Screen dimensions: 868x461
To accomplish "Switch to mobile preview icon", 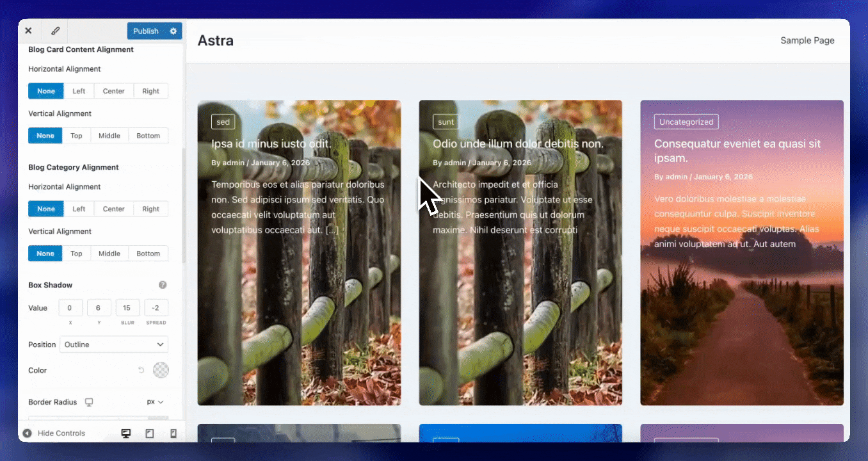I will click(173, 433).
